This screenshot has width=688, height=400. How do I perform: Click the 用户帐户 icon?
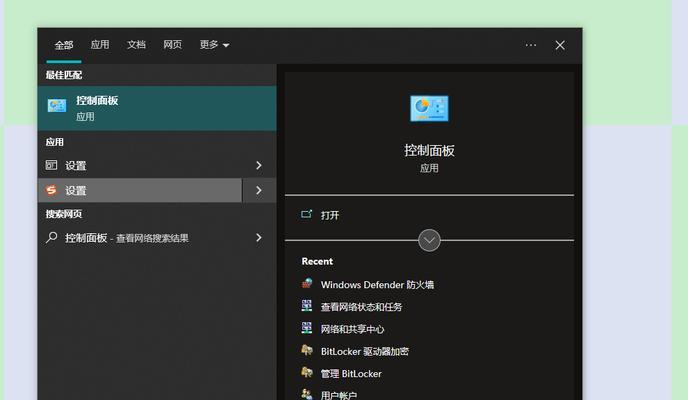coord(307,394)
